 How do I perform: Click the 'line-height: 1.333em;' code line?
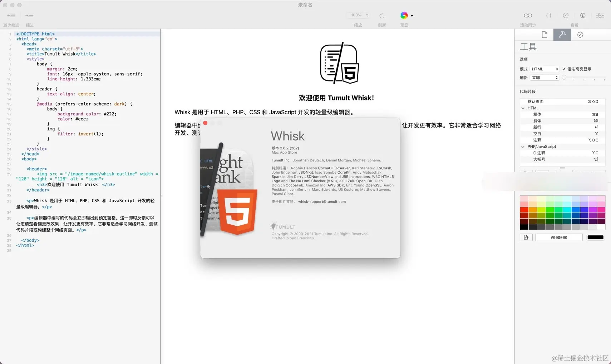pyautogui.click(x=74, y=79)
